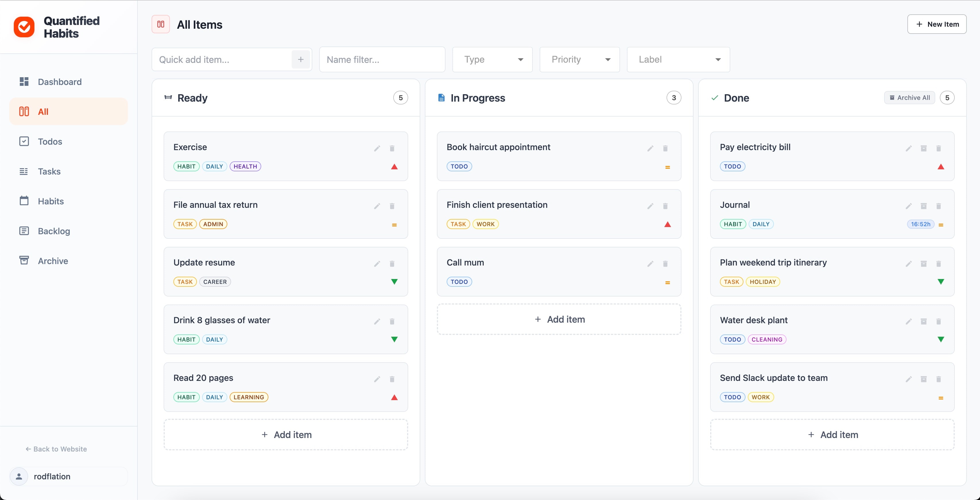Click the CLEANING label on Water desk plant
The width and height of the screenshot is (980, 500).
[767, 340]
